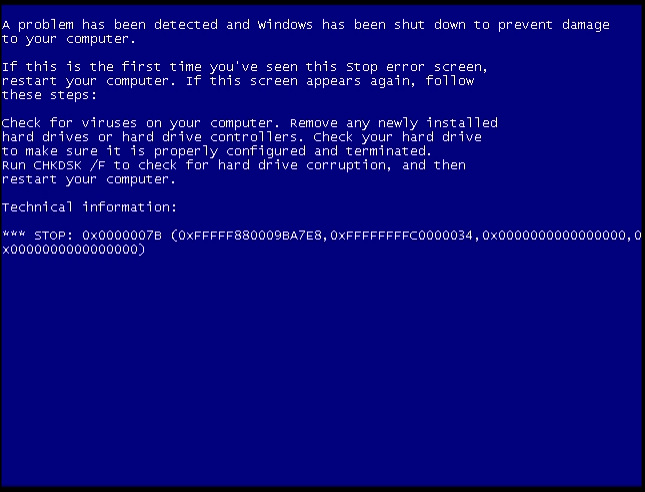Click the 'If this is the first time' line
The width and height of the screenshot is (645, 492).
[x=102, y=67]
